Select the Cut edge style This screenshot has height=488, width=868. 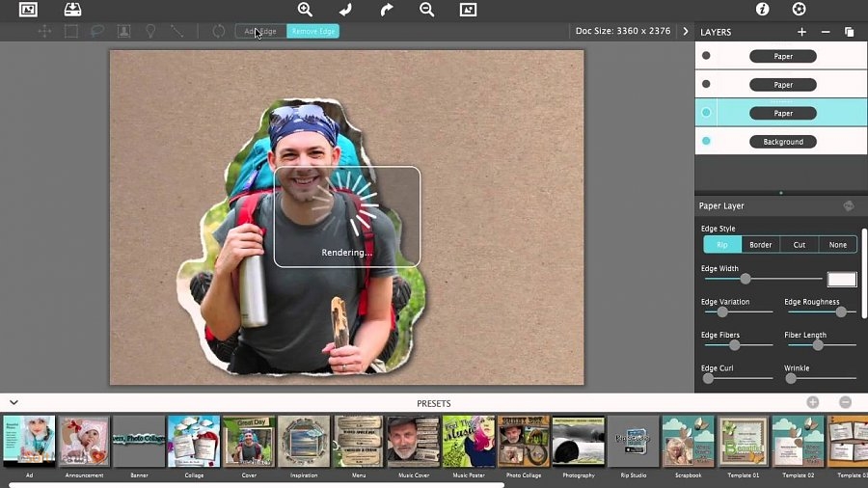coord(800,245)
